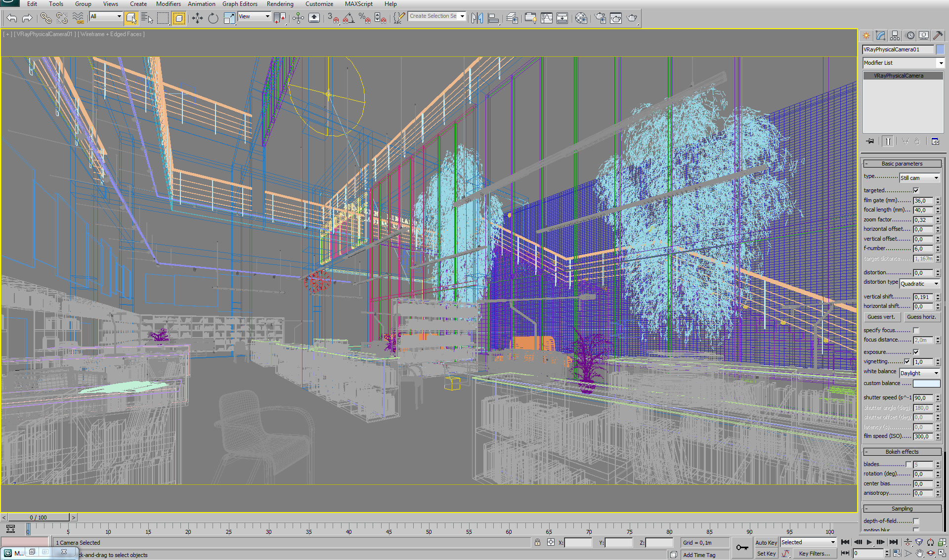Activate the Select Object tool
949x560 pixels.
click(131, 18)
